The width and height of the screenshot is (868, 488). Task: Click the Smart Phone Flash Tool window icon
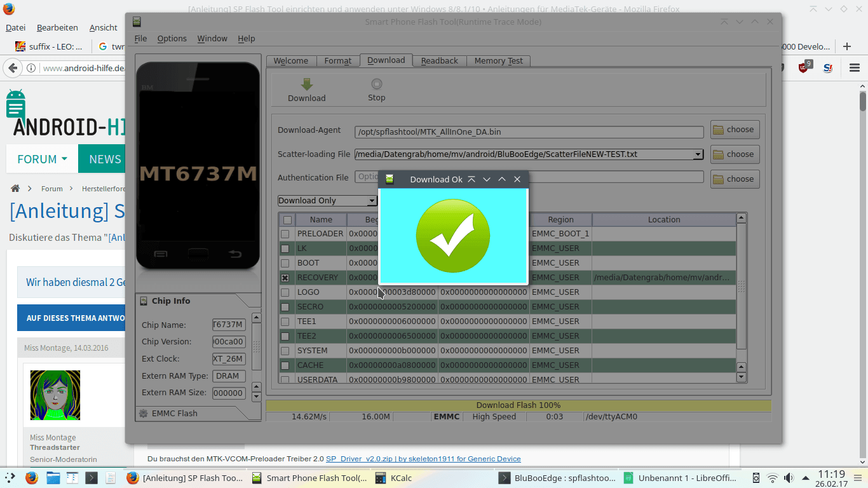coord(137,22)
